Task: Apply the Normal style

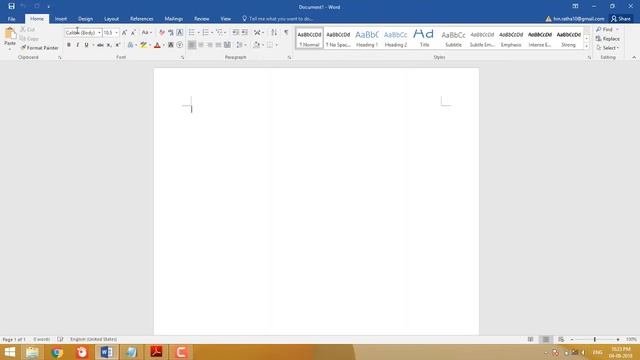Action: pyautogui.click(x=309, y=38)
